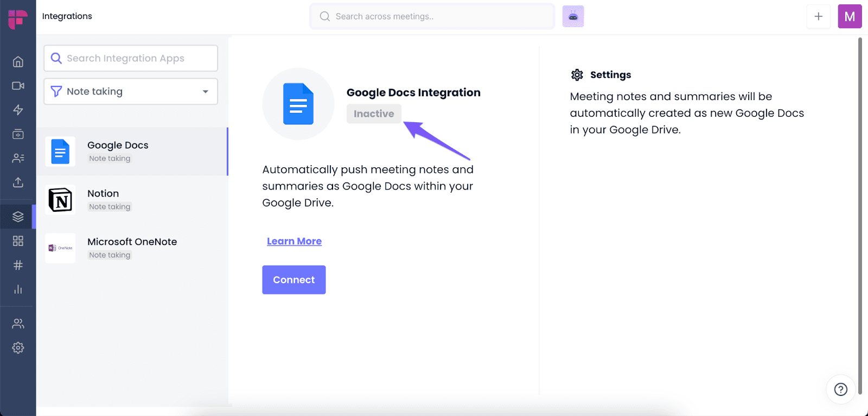Click the plus button in top bar
Image resolution: width=868 pixels, height=416 pixels.
click(x=819, y=16)
